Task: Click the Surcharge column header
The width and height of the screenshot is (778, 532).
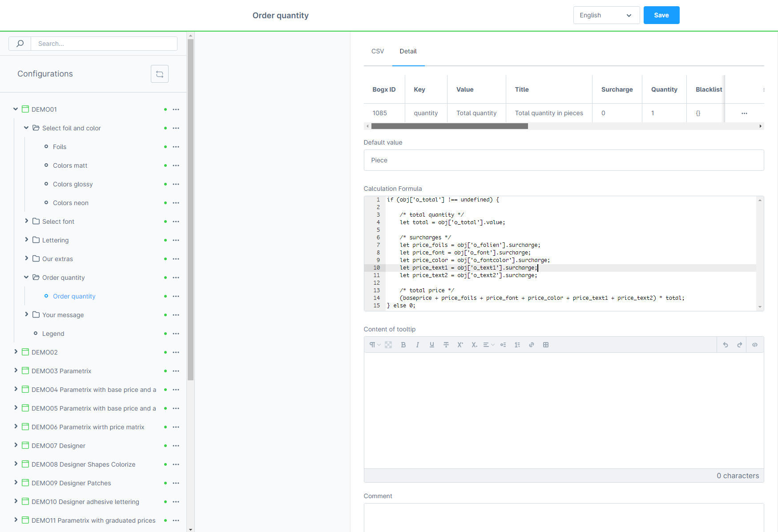Action: pyautogui.click(x=617, y=89)
